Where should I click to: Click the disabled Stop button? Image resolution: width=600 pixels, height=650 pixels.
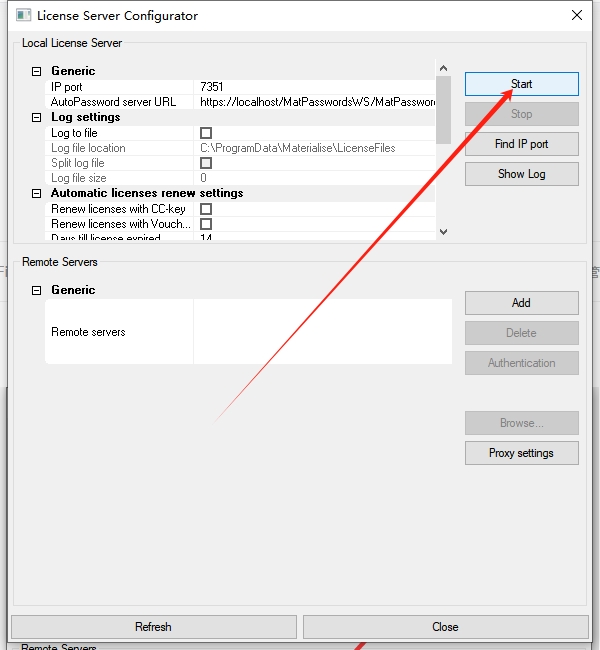click(x=522, y=114)
